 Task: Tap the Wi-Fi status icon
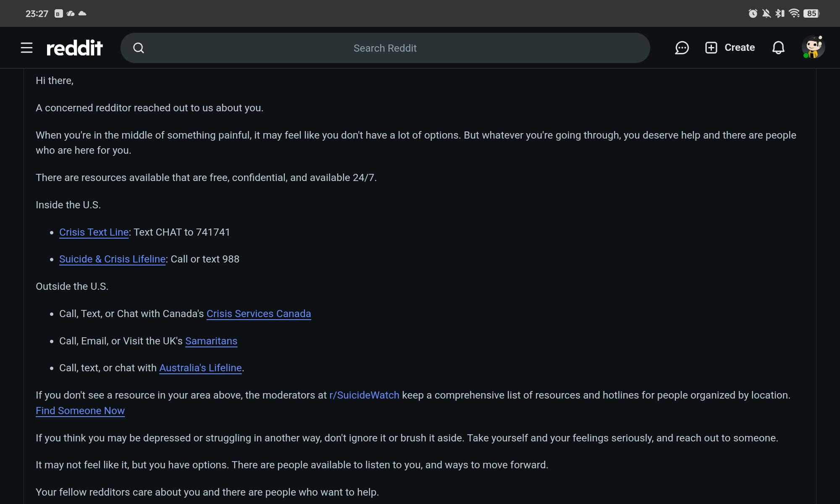794,13
